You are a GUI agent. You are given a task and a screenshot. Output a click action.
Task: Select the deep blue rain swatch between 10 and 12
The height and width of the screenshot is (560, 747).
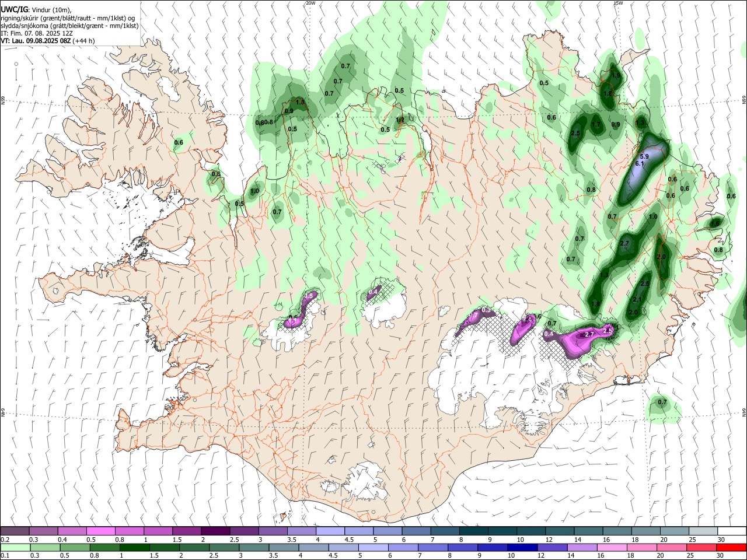522,547
